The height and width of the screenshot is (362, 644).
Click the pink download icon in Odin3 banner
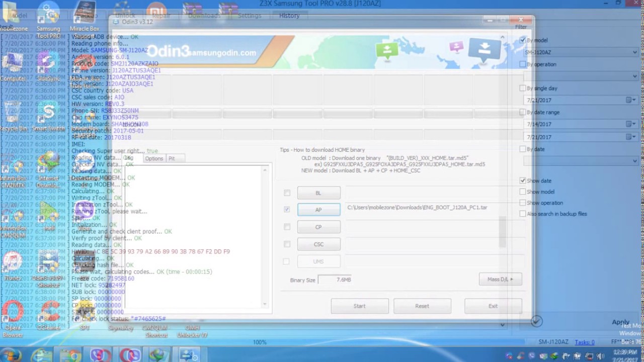click(456, 47)
